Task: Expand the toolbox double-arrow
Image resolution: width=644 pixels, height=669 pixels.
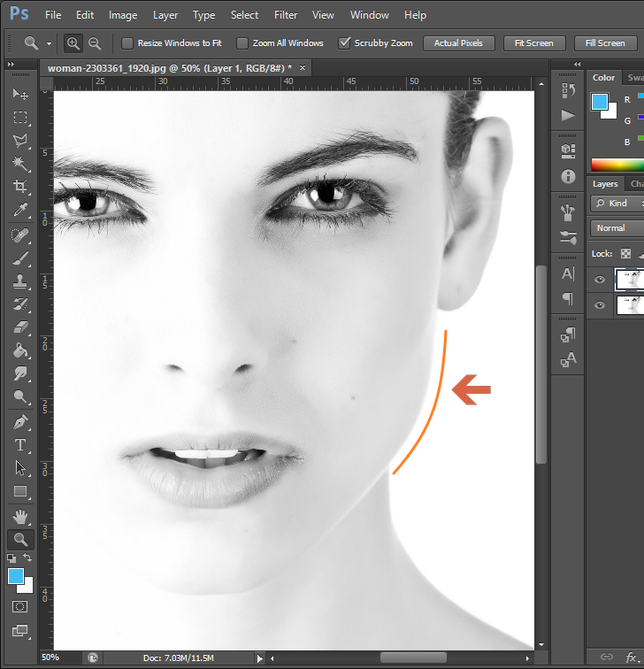Action: 11,64
